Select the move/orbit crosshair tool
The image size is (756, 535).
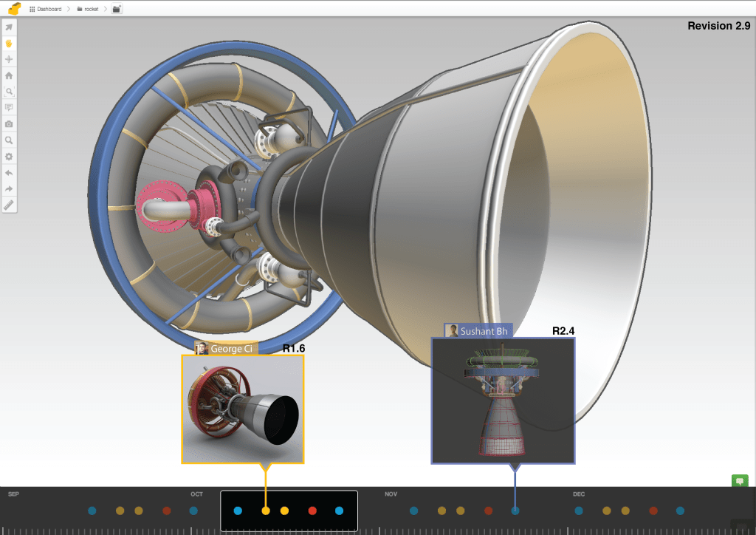[x=9, y=59]
